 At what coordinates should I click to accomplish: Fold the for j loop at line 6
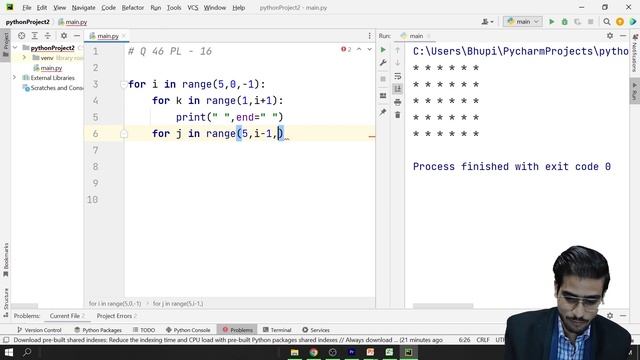(x=124, y=134)
